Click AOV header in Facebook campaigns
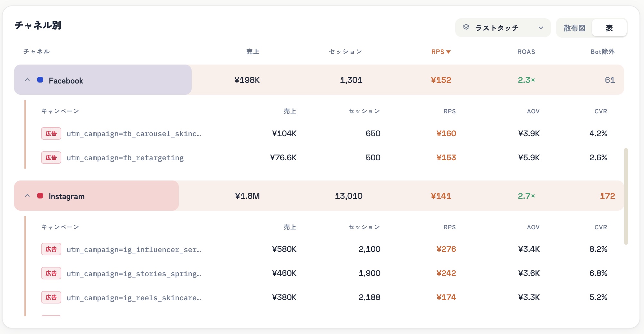This screenshot has width=644, height=334. [533, 111]
